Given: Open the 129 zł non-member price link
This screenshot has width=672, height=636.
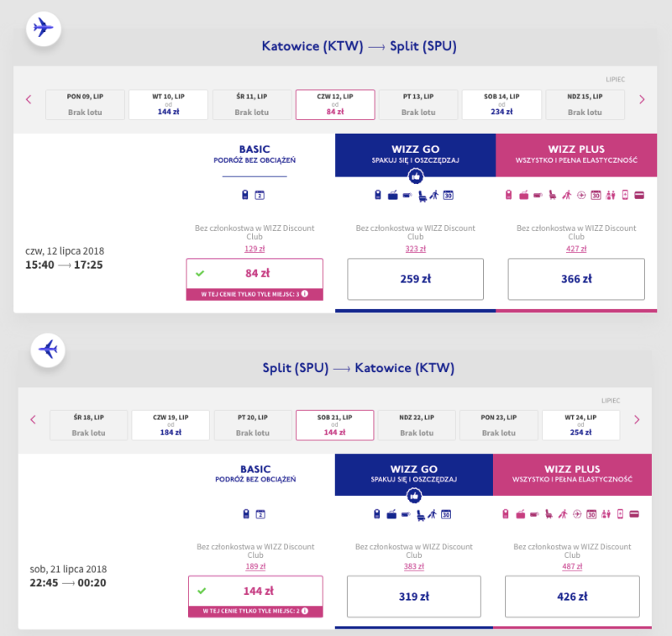Looking at the screenshot, I should (x=255, y=249).
